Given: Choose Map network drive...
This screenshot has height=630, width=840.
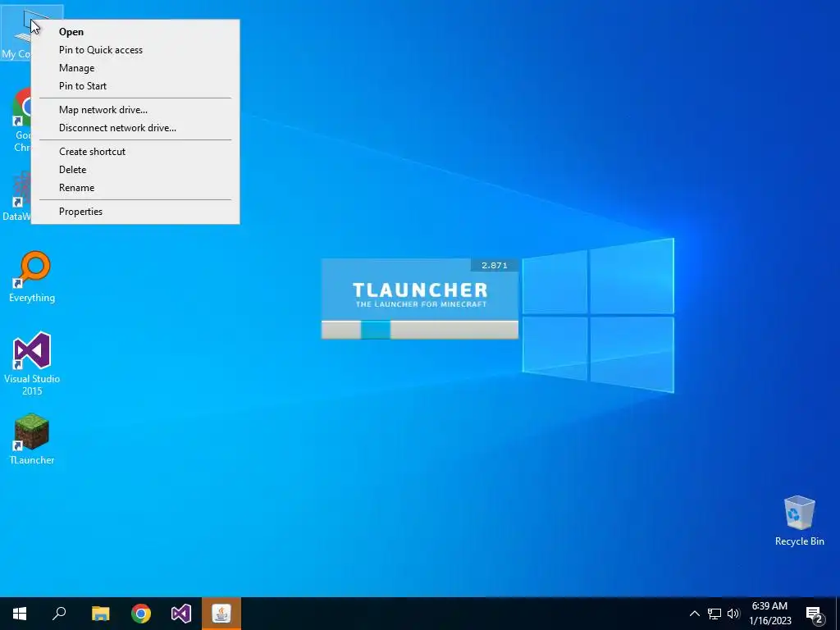Looking at the screenshot, I should tap(135, 110).
